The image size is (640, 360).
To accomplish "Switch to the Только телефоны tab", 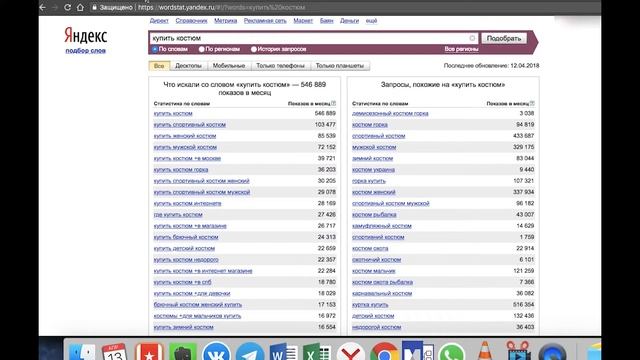I will (280, 66).
